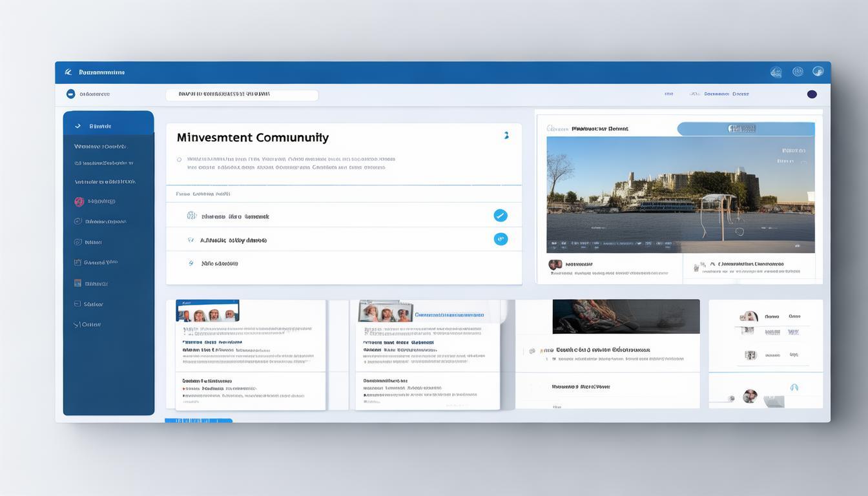This screenshot has width=868, height=496.
Task: Select the sidebar item just below the pink icon entry
Action: [x=100, y=222]
